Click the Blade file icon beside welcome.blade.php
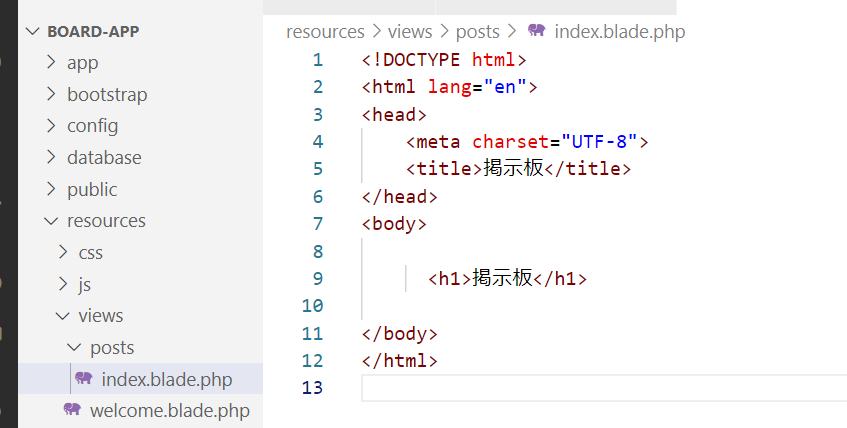Screen dimensions: 847x428 tap(72, 410)
